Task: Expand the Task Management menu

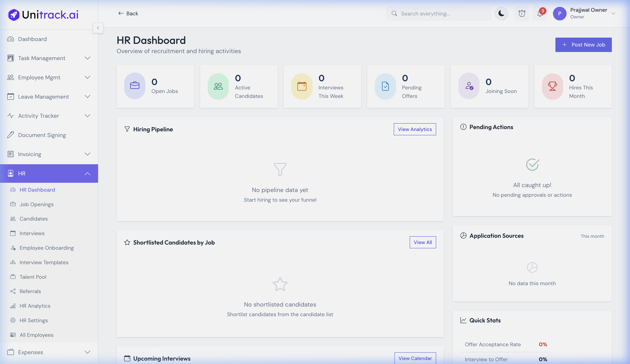Action: [87, 58]
